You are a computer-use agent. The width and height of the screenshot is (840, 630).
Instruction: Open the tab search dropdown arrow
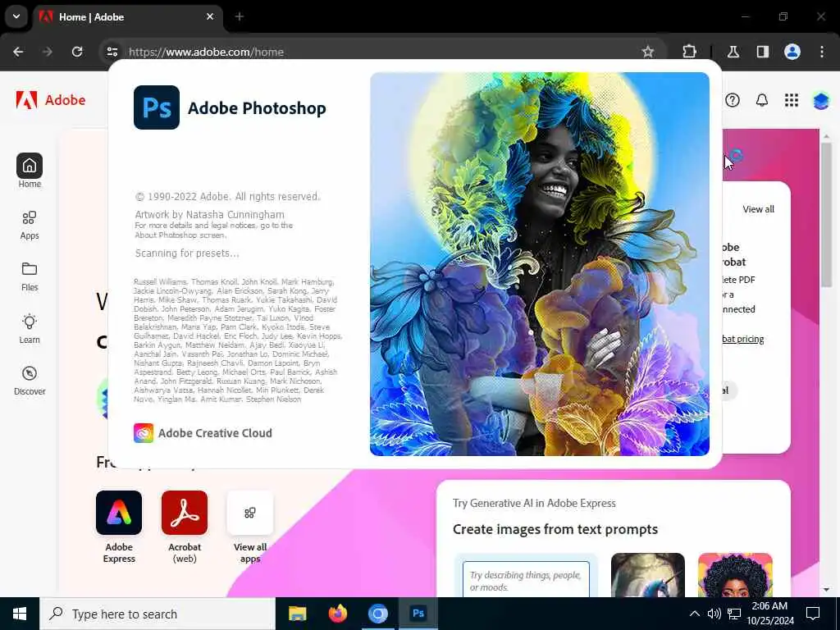(x=16, y=16)
